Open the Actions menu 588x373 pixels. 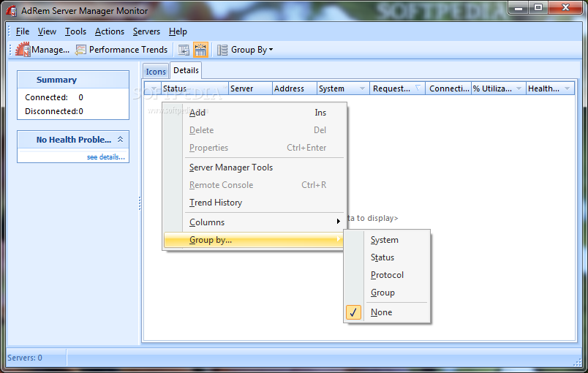tap(110, 31)
